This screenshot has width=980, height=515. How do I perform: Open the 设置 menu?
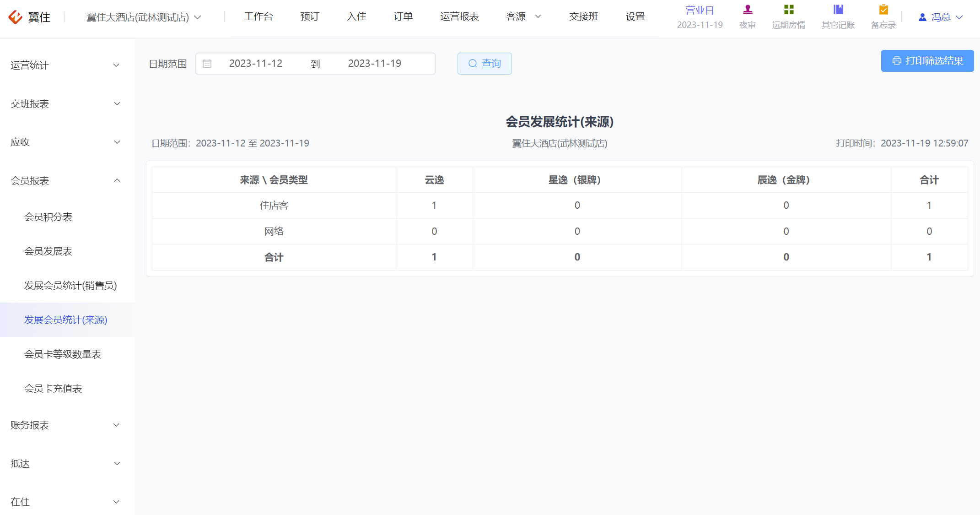pyautogui.click(x=635, y=16)
